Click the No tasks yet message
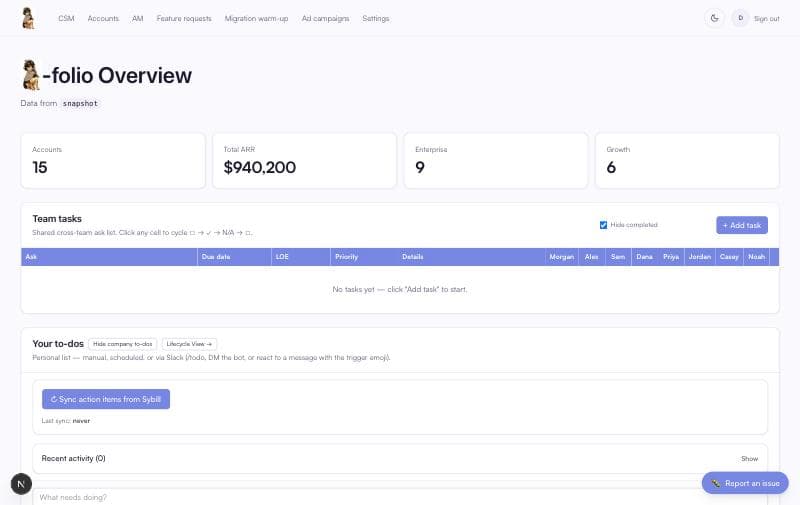Screen dimensions: 800x505 click(400, 289)
